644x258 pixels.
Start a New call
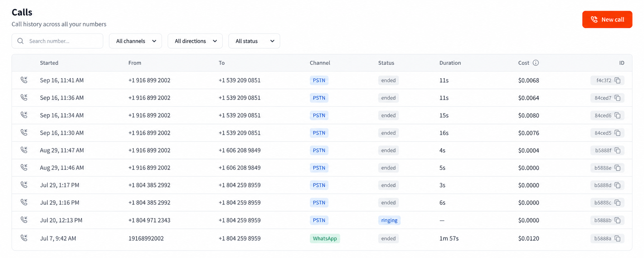(x=607, y=20)
